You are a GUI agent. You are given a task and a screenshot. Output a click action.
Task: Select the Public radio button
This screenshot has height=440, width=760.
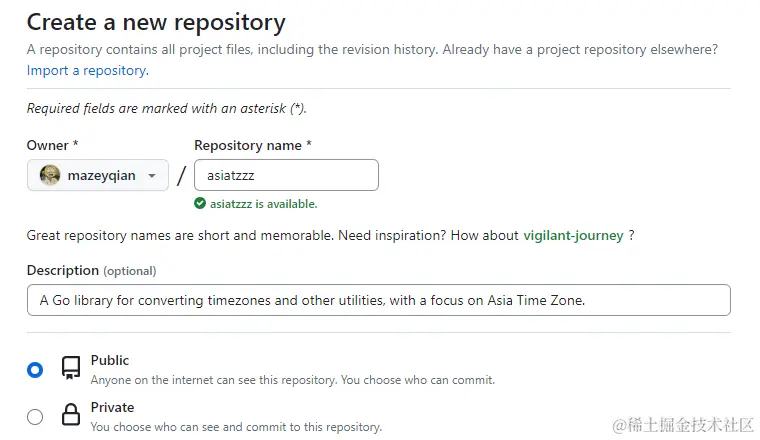[x=35, y=369]
